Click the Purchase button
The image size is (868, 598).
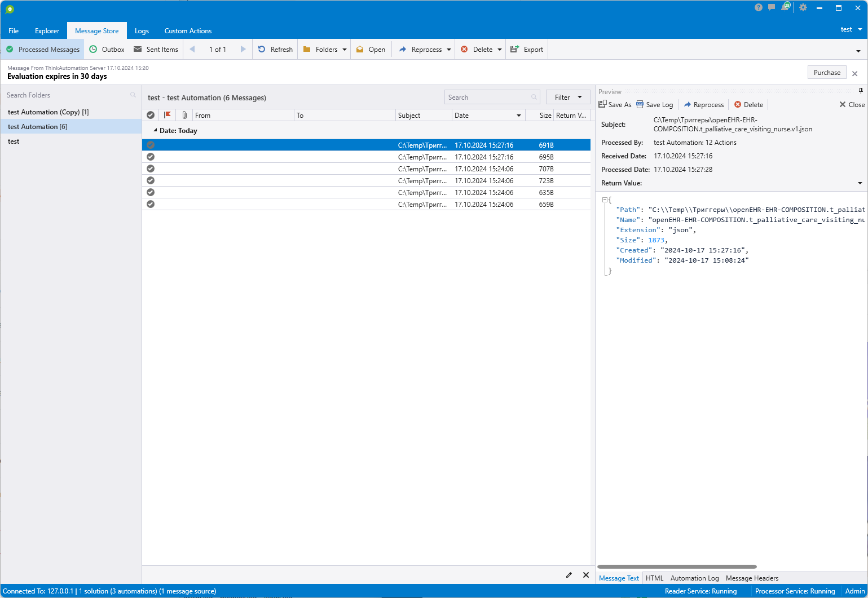point(827,73)
